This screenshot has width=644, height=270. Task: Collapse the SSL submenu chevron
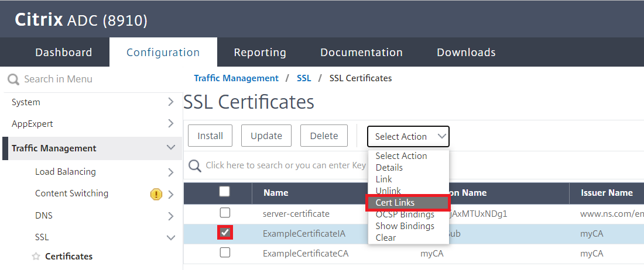(x=171, y=237)
